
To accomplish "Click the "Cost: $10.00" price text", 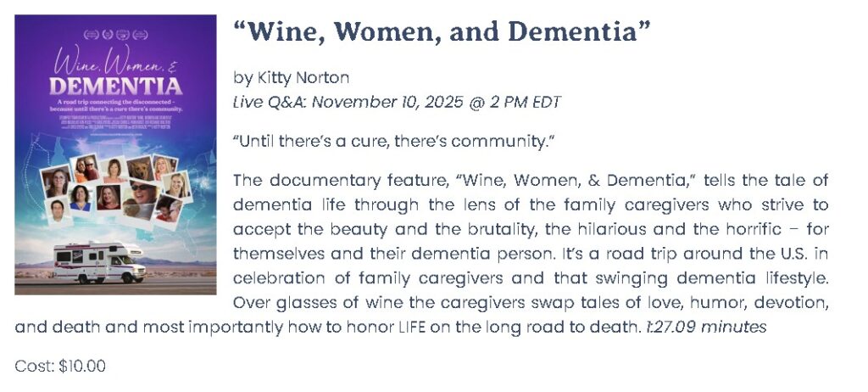I will [60, 366].
